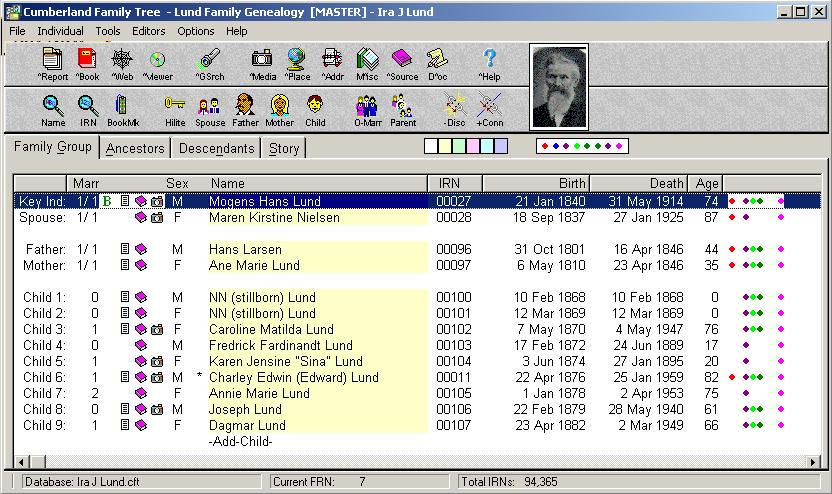The height and width of the screenshot is (494, 832).
Task: Switch to the Descendants tab
Action: pyautogui.click(x=215, y=148)
